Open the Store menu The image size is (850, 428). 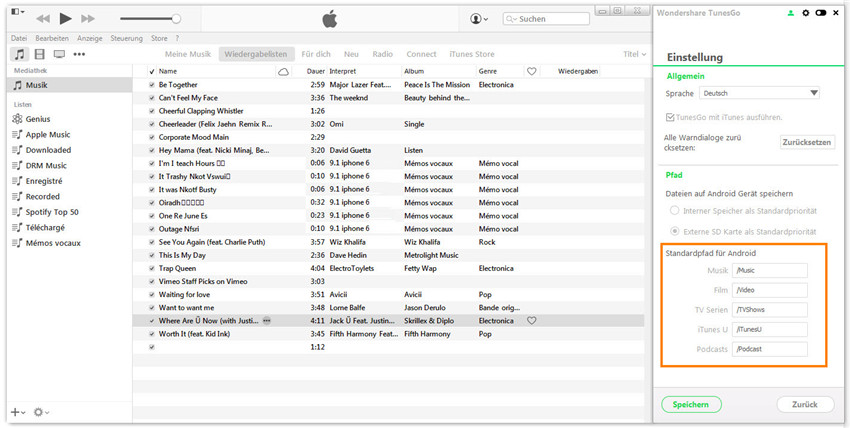coord(159,38)
